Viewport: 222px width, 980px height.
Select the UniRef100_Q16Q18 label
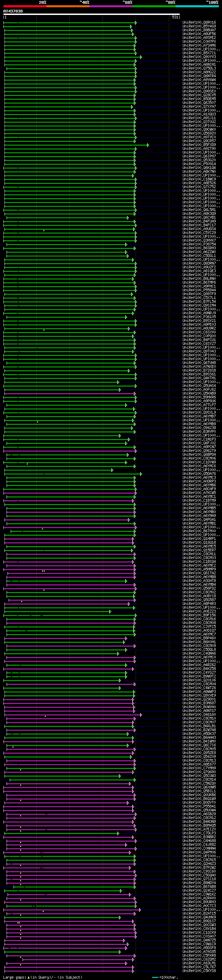tap(199, 543)
